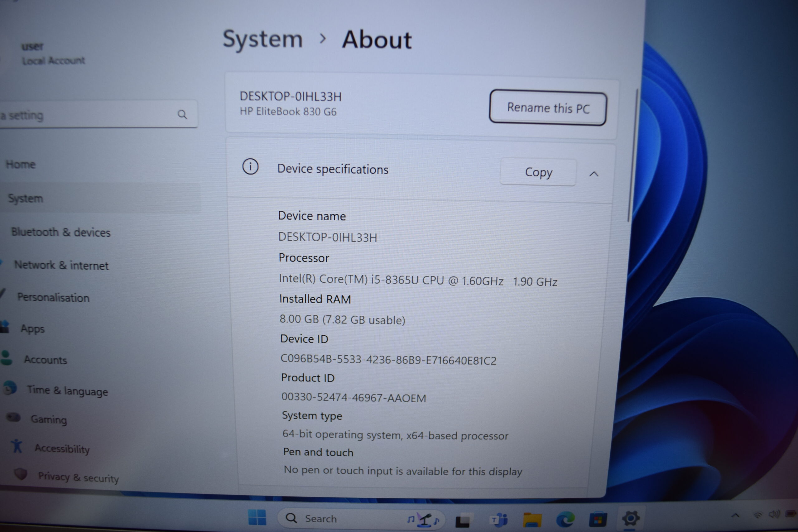Image resolution: width=798 pixels, height=532 pixels.
Task: Collapse the Device specifications section
Action: (594, 174)
